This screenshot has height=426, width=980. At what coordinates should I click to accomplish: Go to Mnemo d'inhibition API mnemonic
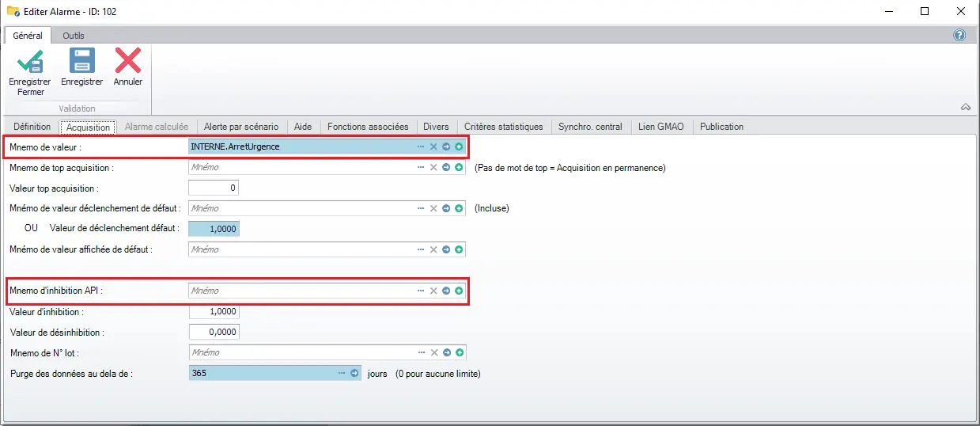(446, 291)
